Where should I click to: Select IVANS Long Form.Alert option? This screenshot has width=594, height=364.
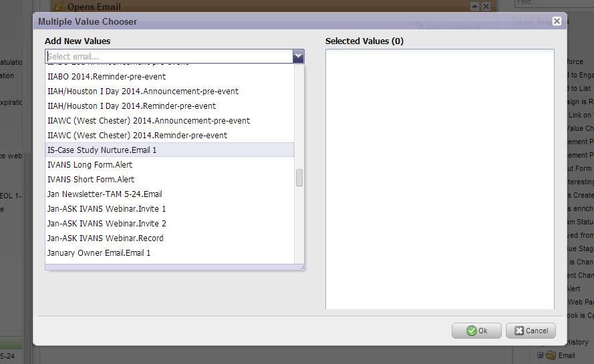tap(90, 165)
